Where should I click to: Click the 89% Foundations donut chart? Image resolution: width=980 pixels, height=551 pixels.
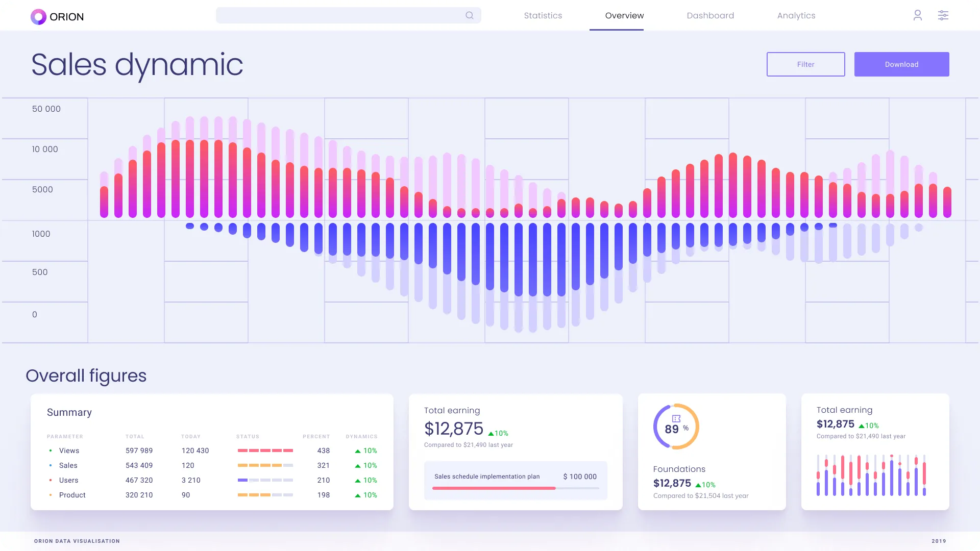coord(675,426)
